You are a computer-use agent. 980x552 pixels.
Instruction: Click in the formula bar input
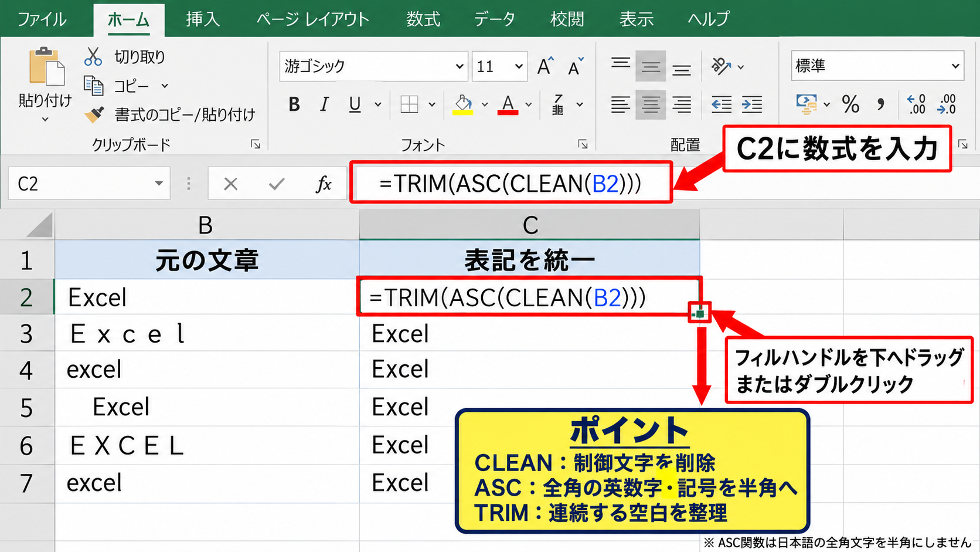point(511,183)
